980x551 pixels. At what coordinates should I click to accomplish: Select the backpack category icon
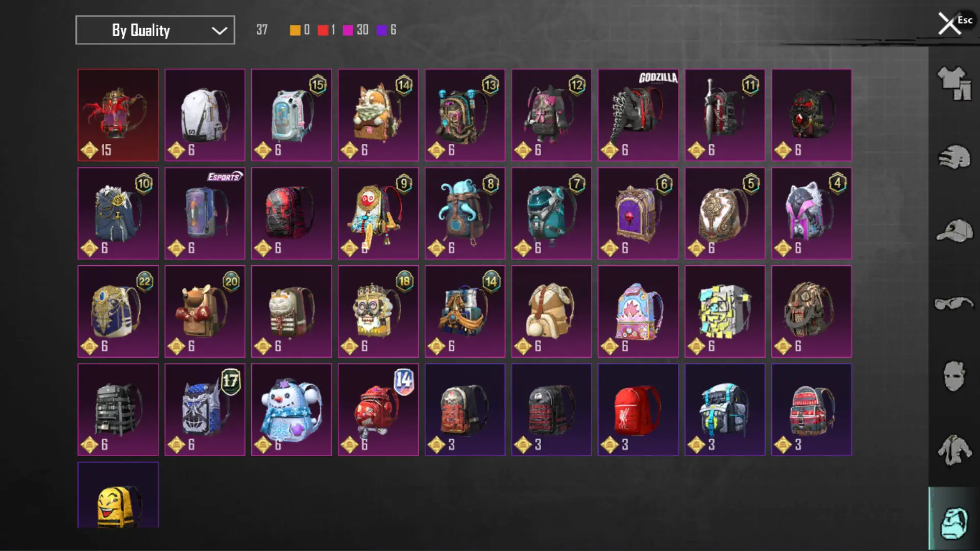pos(954,522)
